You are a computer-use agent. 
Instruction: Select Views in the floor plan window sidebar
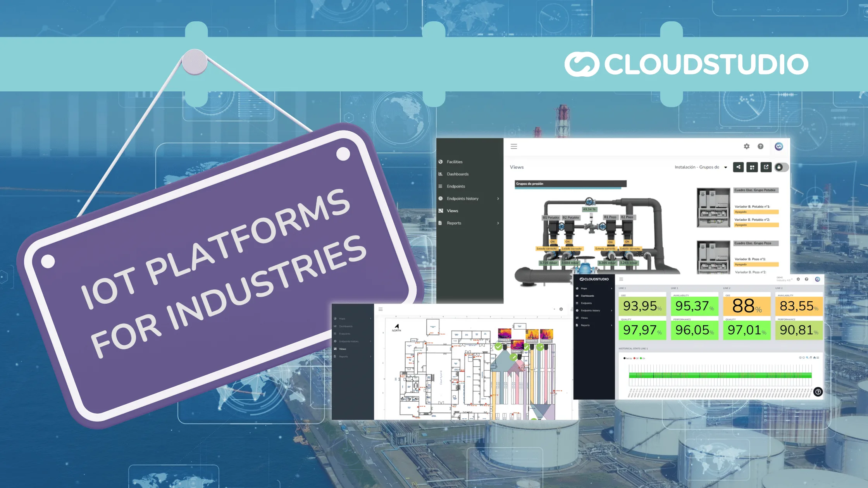point(340,349)
